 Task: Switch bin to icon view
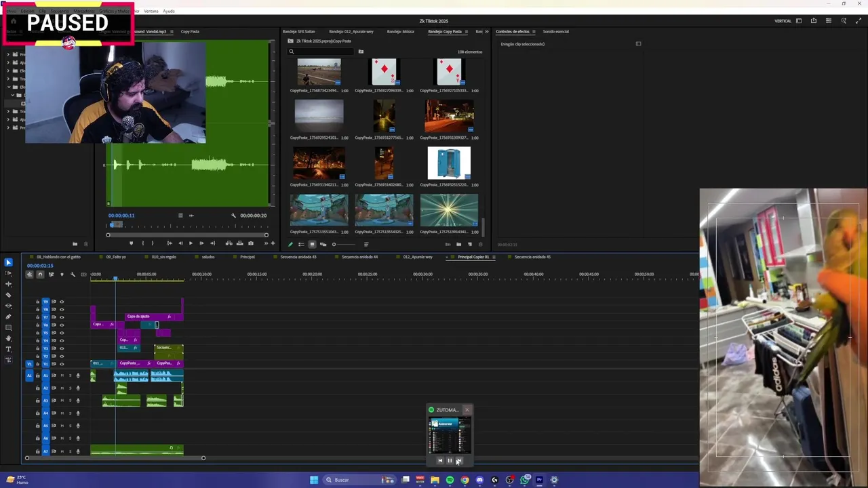(312, 244)
